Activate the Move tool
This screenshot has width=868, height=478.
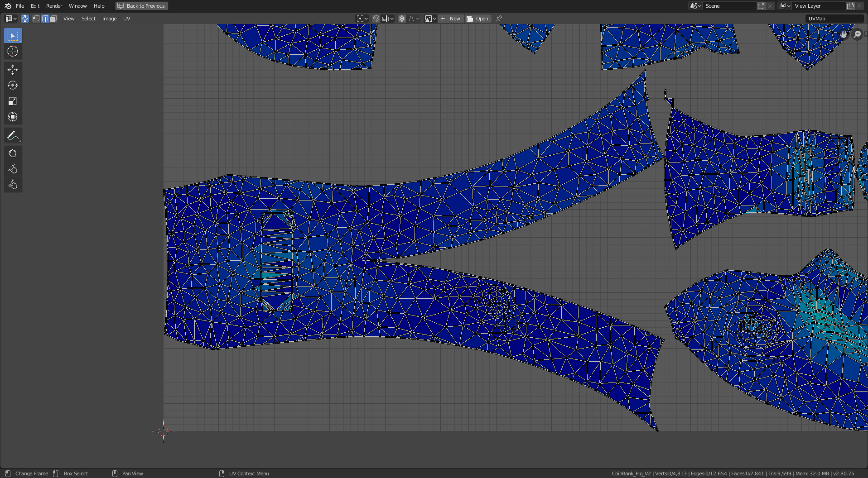(13, 69)
